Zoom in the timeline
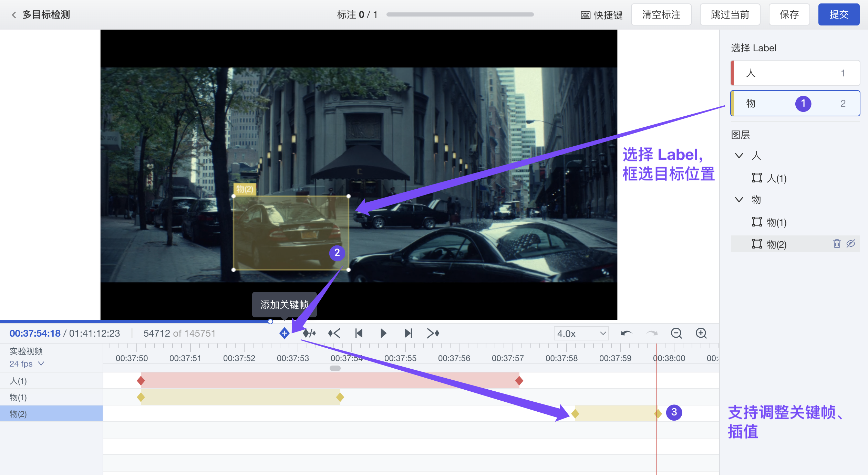 [701, 333]
